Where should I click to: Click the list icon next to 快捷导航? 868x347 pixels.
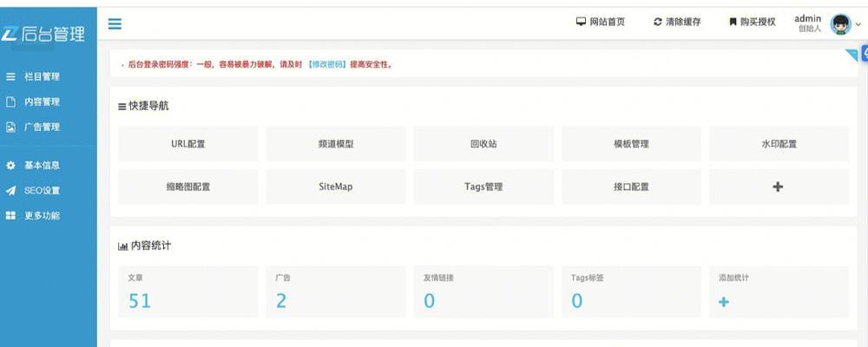[122, 107]
